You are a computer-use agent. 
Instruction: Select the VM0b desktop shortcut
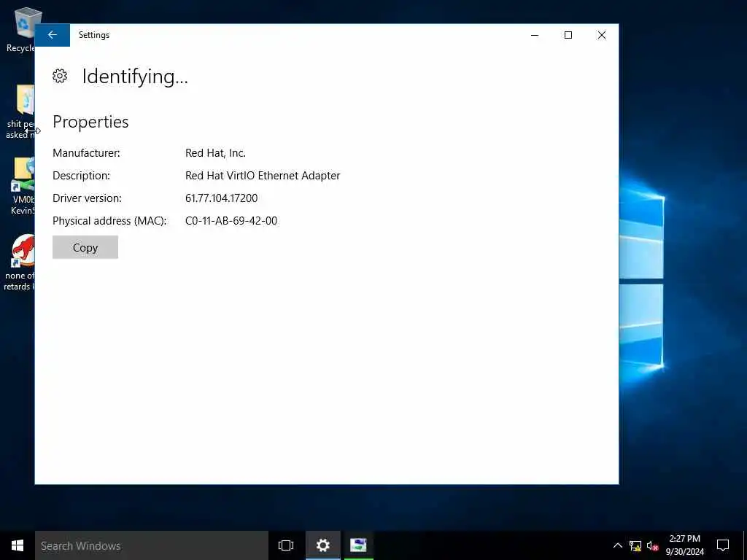coord(22,186)
